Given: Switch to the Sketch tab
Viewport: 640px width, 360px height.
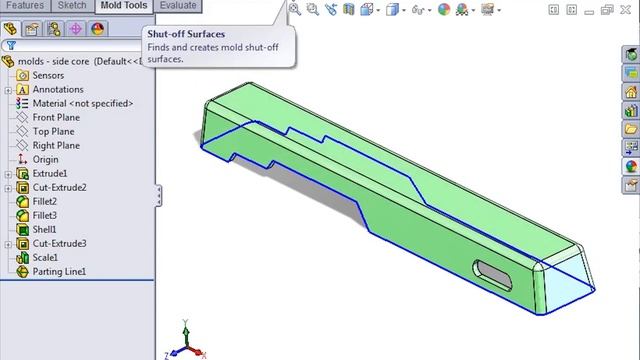Looking at the screenshot, I should [72, 6].
